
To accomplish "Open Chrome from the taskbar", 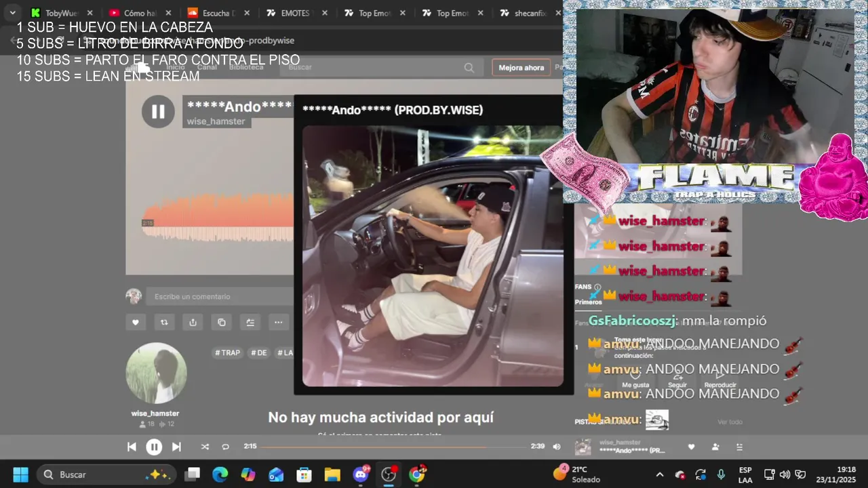I will coord(416,474).
